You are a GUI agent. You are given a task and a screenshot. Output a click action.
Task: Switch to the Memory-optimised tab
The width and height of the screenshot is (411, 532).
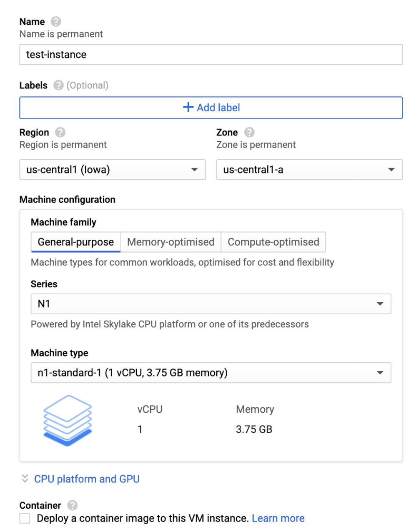[x=170, y=242]
